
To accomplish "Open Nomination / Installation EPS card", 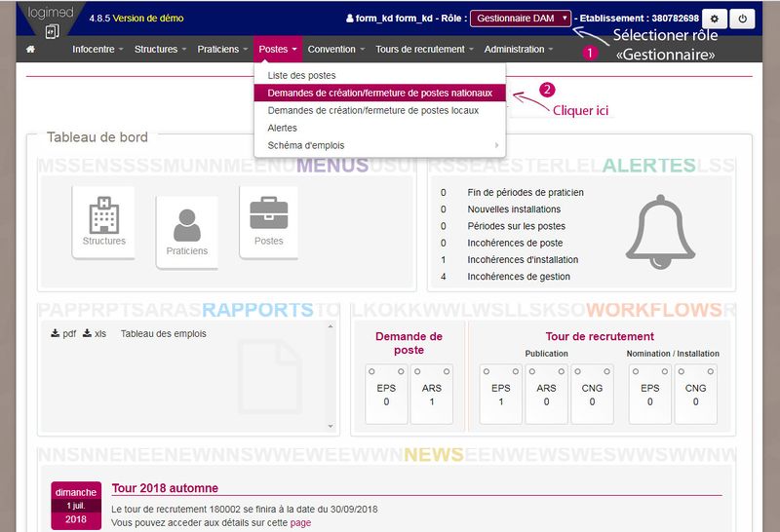I will tap(649, 395).
